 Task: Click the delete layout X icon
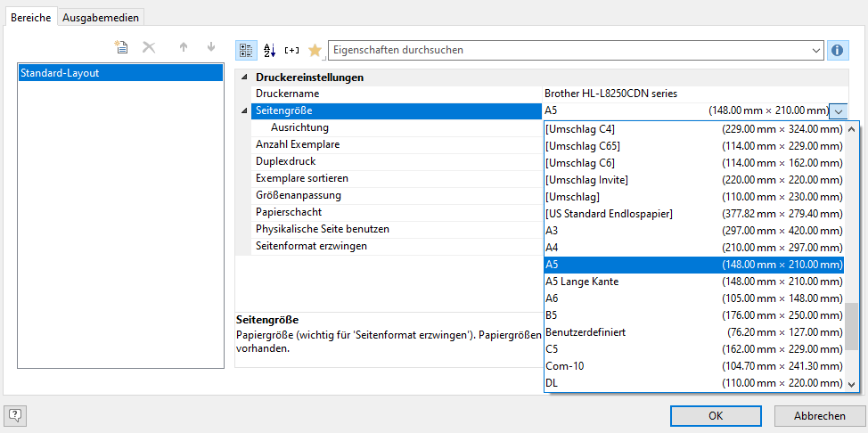(149, 47)
